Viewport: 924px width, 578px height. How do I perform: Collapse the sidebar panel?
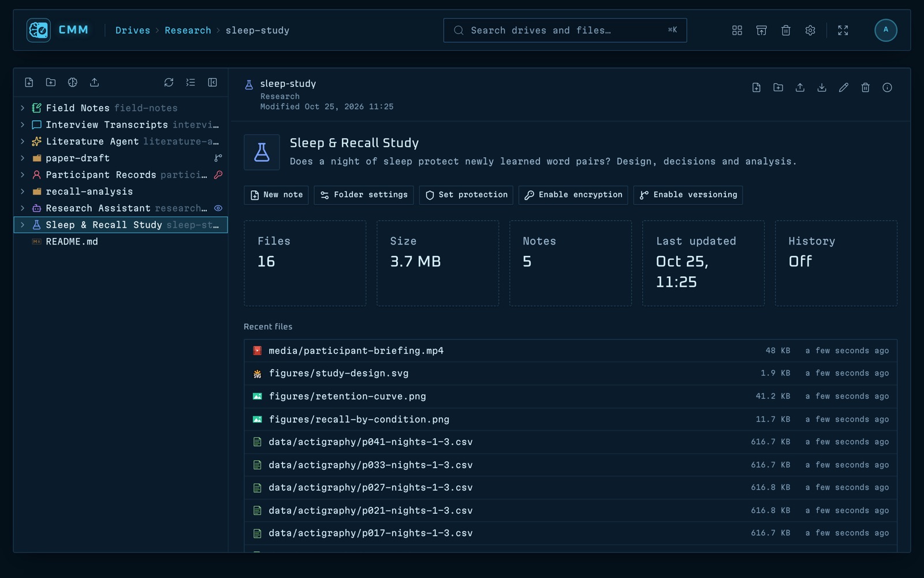(x=213, y=83)
